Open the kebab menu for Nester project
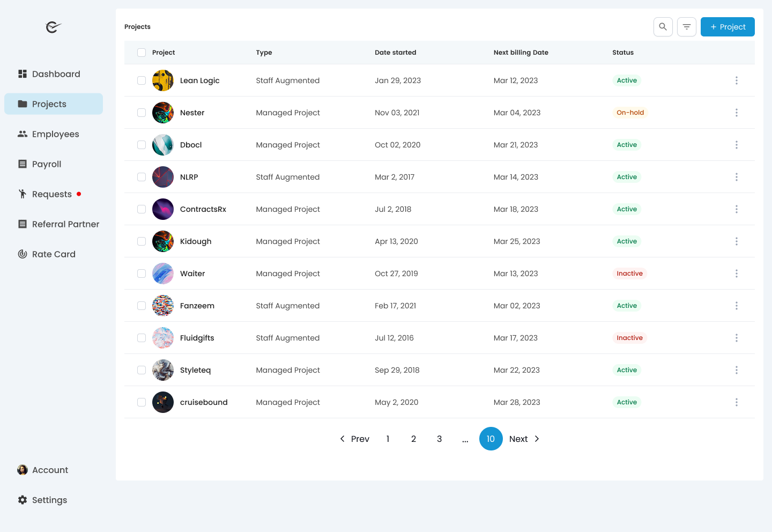Viewport: 772px width, 532px height. coord(737,113)
